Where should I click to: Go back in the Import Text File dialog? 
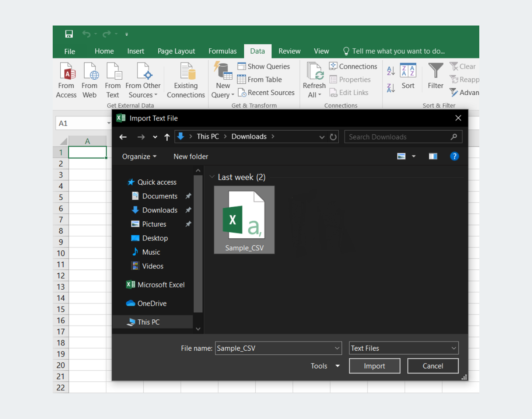pos(123,137)
